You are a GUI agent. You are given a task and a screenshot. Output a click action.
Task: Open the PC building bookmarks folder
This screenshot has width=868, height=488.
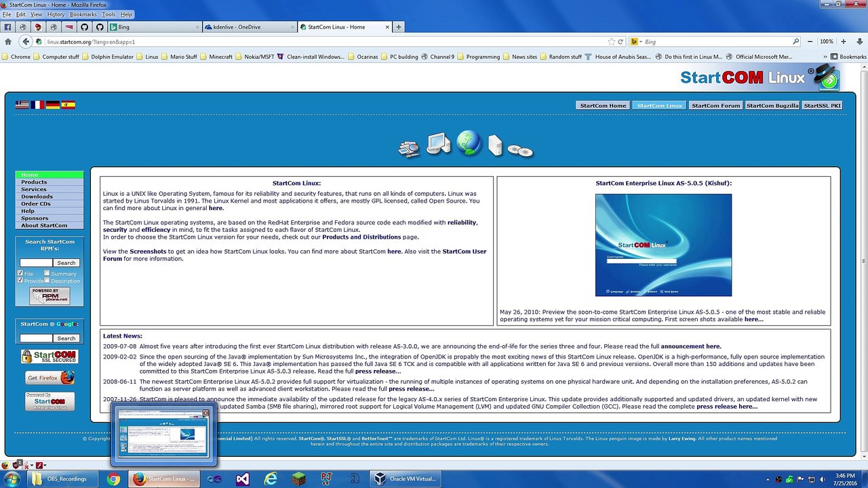pyautogui.click(x=399, y=57)
